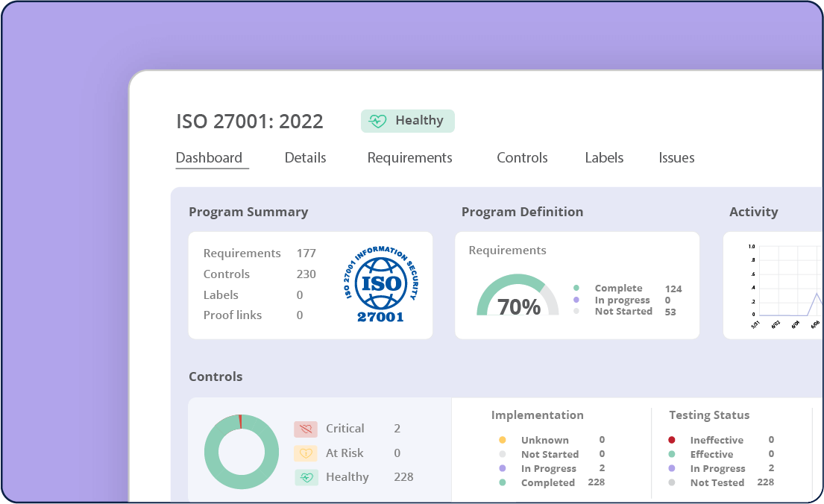824x504 pixels.
Task: Click the Labels row in Program Summary
Action: coord(254,294)
